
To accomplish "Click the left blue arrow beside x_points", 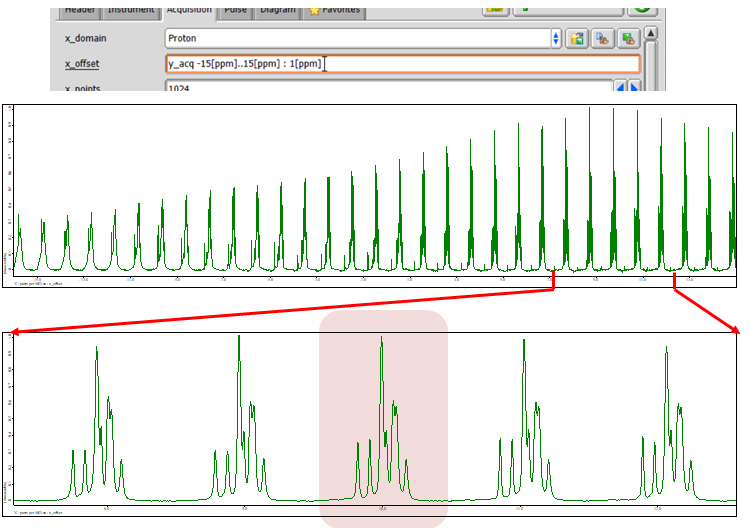I will [620, 88].
